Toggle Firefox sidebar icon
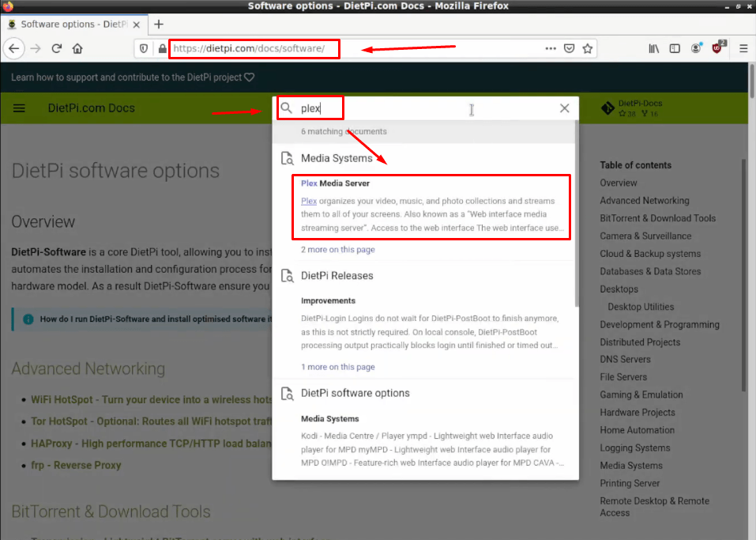 click(675, 48)
